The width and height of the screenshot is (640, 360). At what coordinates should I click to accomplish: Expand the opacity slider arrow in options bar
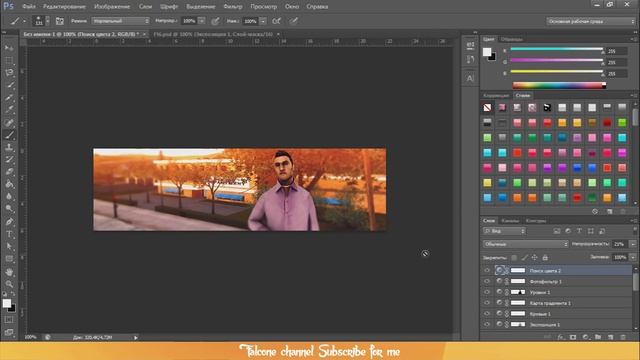pos(202,21)
